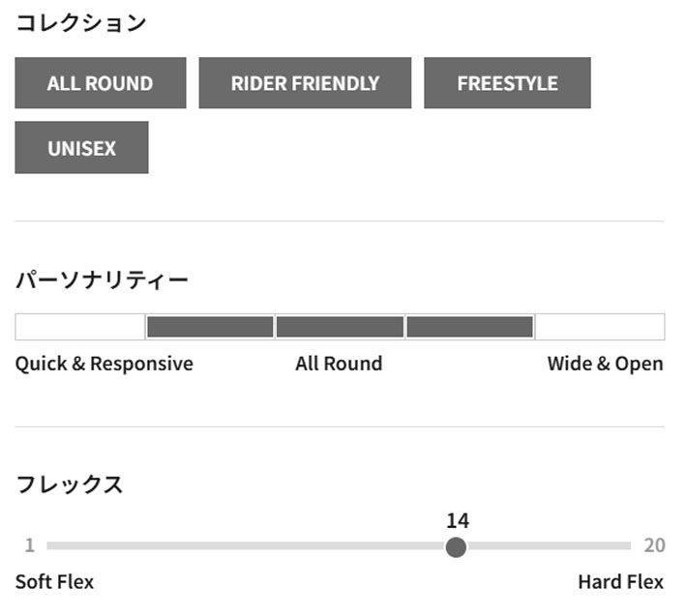Click the rightmost empty personality bar segment

point(600,327)
